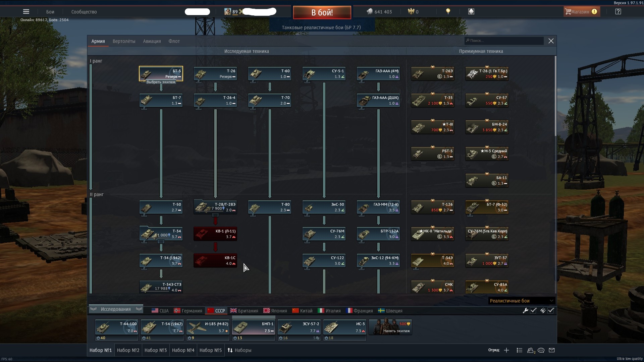Screen dimensions: 644x362
Task: Open game mode selector Танковые реалистичные бои
Action: pyautogui.click(x=321, y=27)
